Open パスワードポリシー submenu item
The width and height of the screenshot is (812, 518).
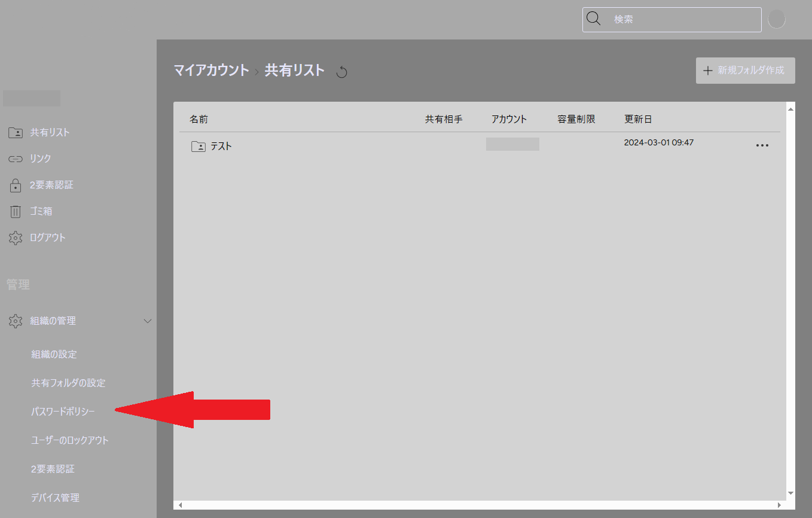[63, 412]
